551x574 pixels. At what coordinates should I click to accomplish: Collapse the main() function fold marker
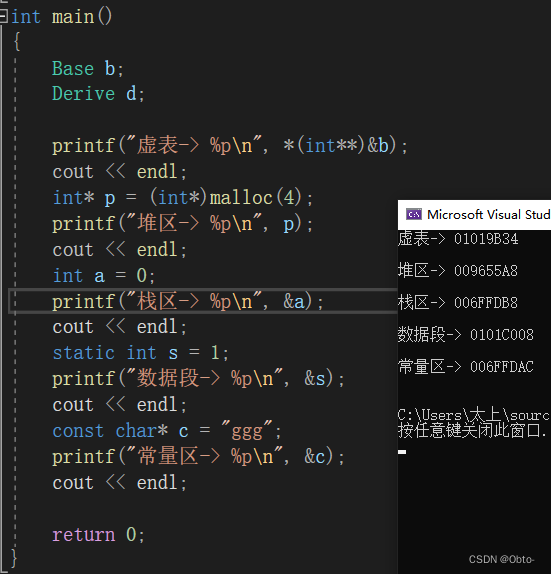pos(3,16)
